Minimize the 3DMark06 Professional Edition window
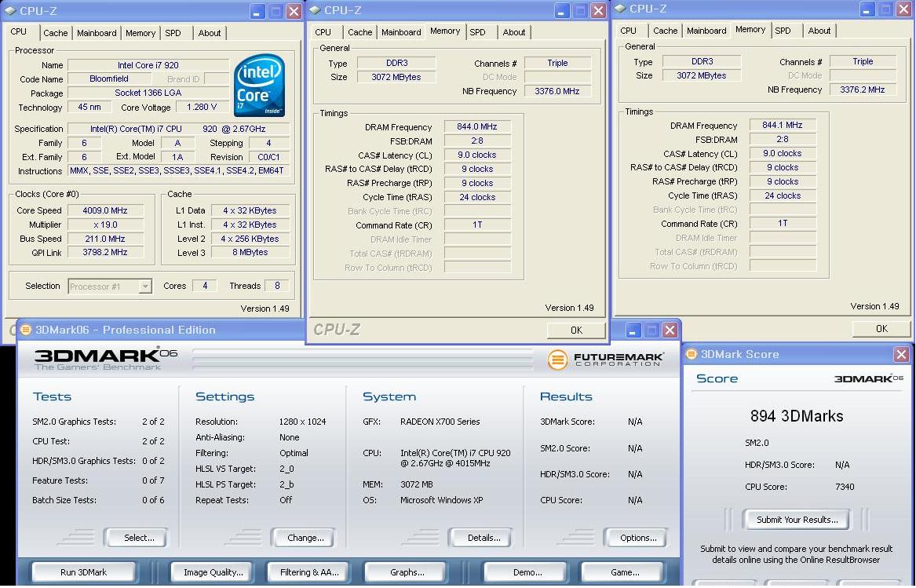This screenshot has height=588, width=916. (633, 331)
